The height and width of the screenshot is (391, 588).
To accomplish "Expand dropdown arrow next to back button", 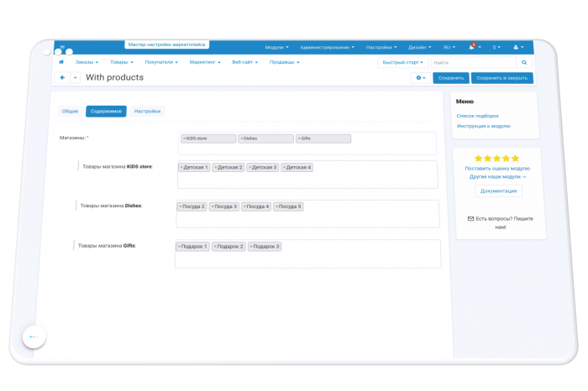I will [x=76, y=77].
